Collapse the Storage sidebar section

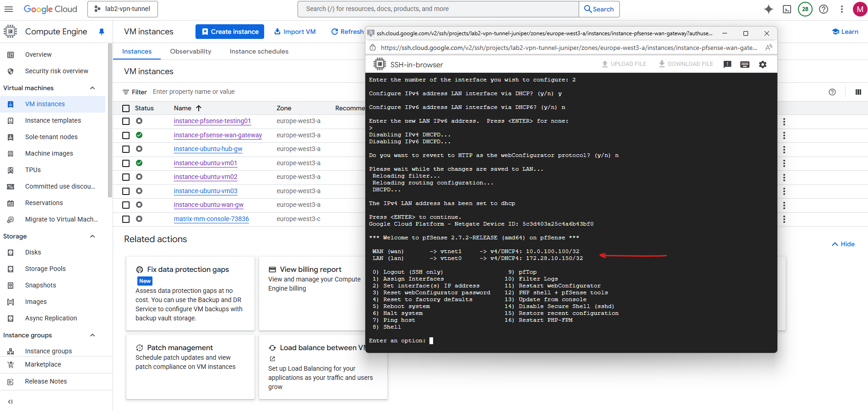click(92, 236)
